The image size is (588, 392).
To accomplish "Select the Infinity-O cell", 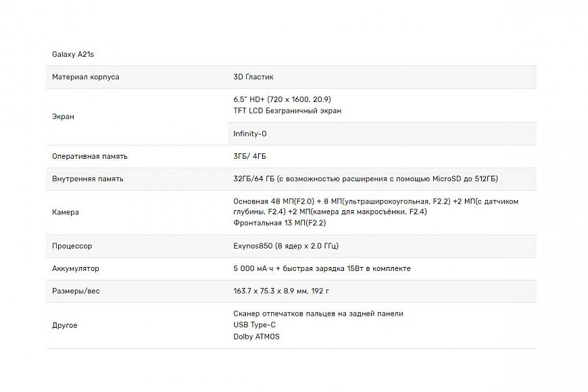I will coord(250,134).
